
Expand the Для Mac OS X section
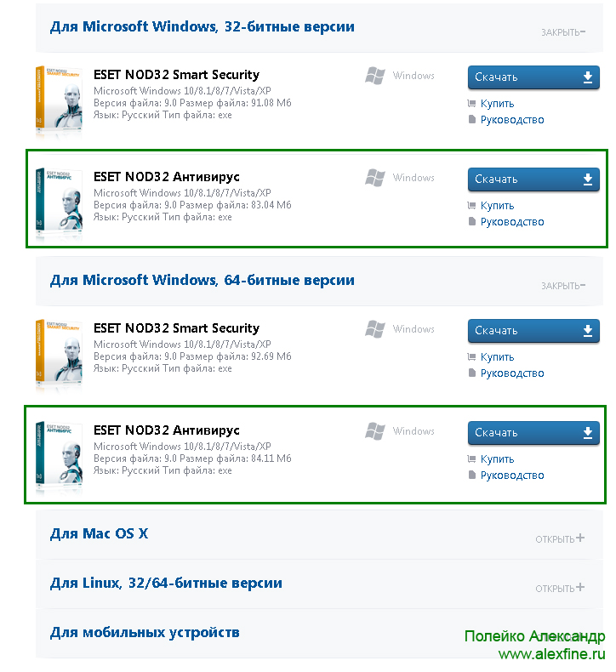(559, 538)
